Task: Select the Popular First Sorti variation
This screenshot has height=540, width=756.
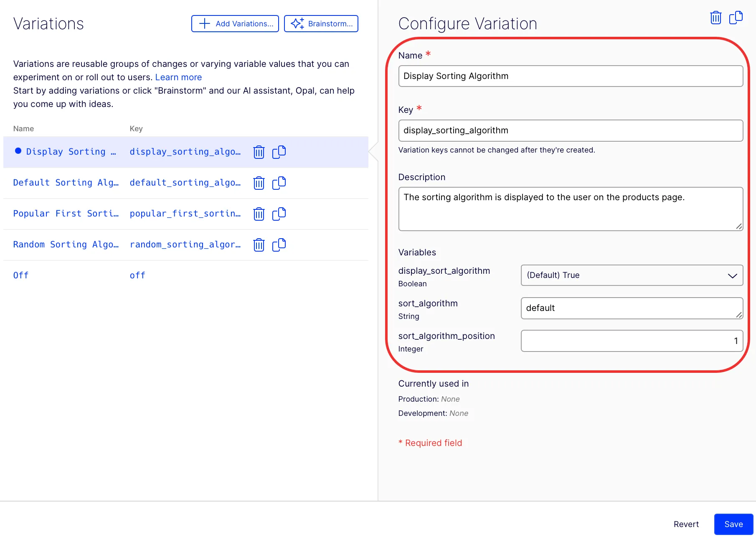Action: click(x=66, y=214)
